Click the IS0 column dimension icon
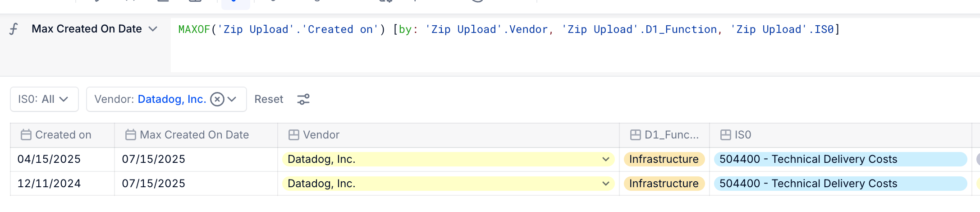This screenshot has height=212, width=980. [726, 135]
